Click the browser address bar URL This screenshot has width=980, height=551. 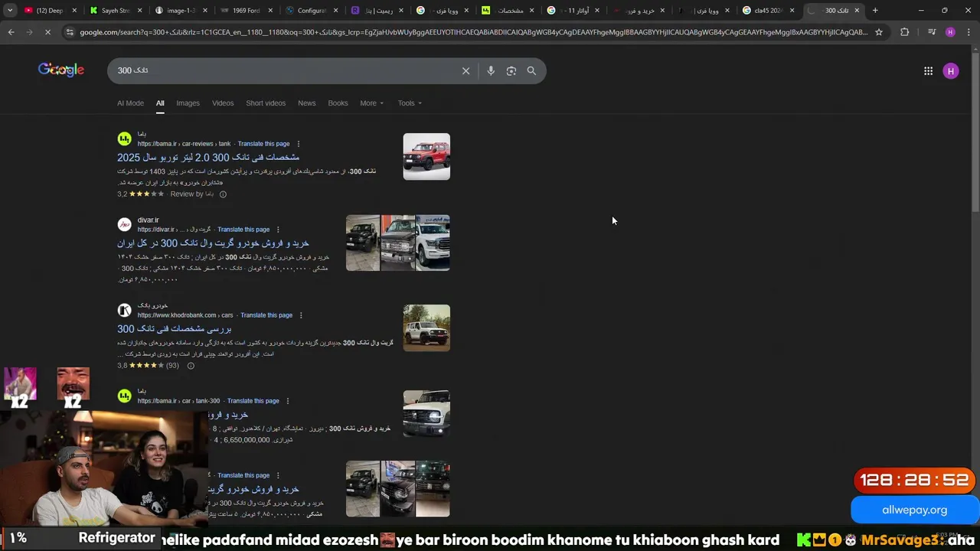coord(473,32)
